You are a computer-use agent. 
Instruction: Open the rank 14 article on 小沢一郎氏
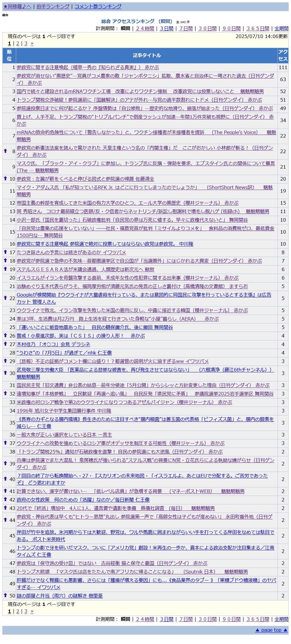pos(132,220)
